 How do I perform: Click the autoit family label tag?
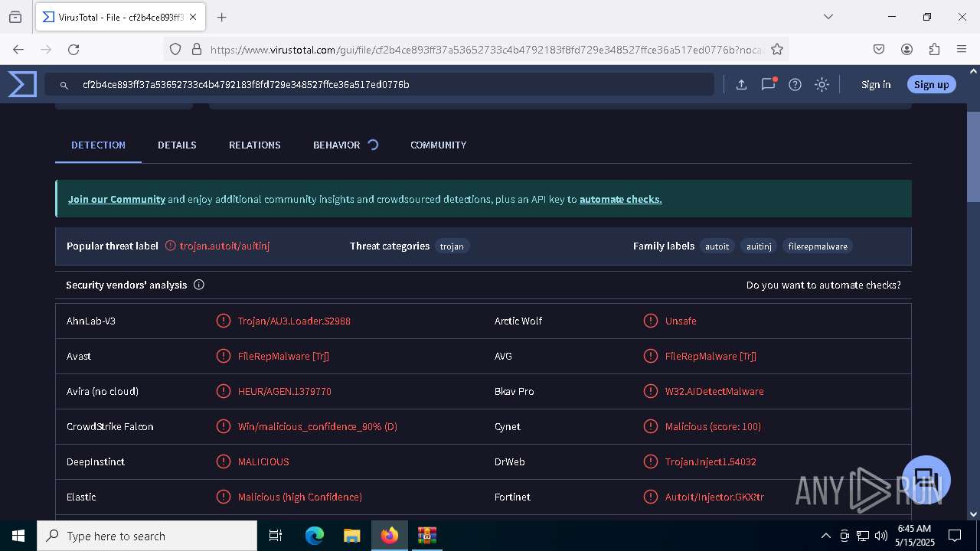tap(717, 246)
